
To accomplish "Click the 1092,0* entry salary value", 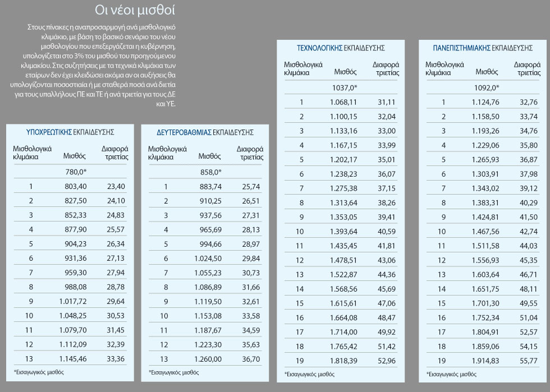I will 487,87.
